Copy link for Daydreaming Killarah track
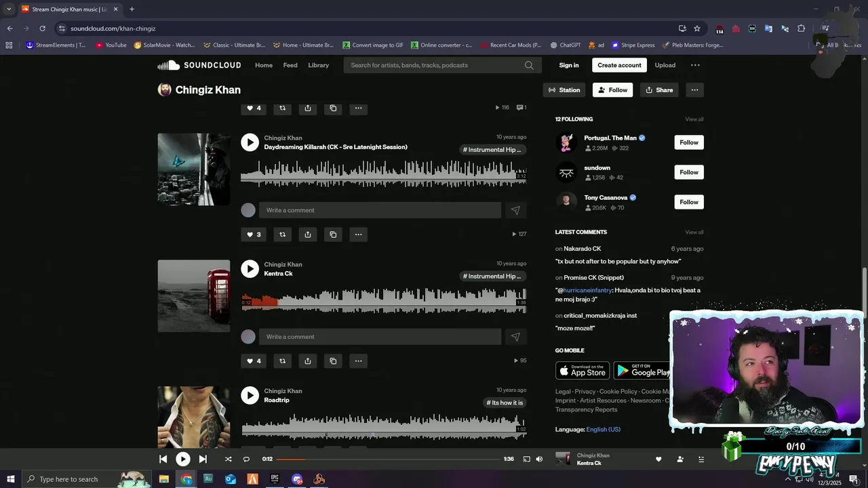The width and height of the screenshot is (868, 488). pos(333,235)
